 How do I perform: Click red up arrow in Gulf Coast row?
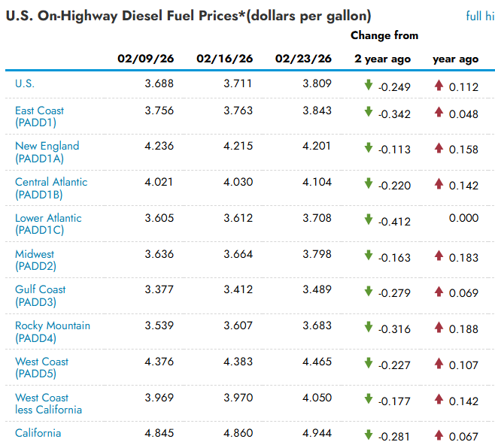(439, 292)
